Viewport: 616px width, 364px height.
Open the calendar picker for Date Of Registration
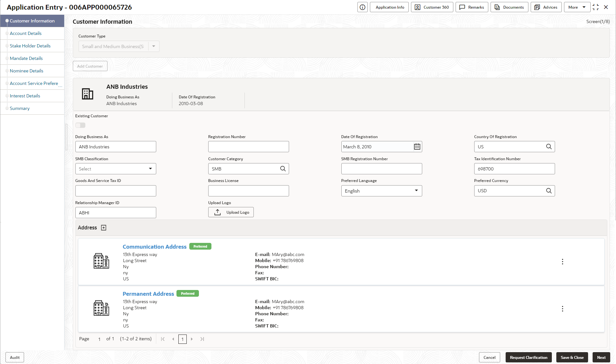pos(417,147)
